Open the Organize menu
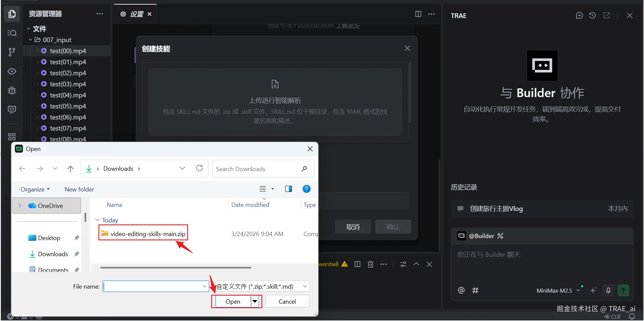Viewport: 644px width, 321px height. (35, 189)
